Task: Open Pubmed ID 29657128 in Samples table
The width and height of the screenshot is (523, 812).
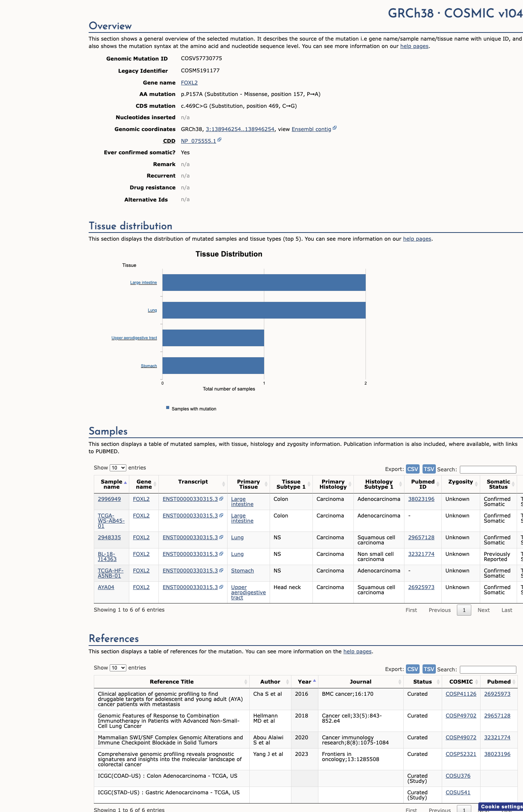Action: (x=421, y=537)
